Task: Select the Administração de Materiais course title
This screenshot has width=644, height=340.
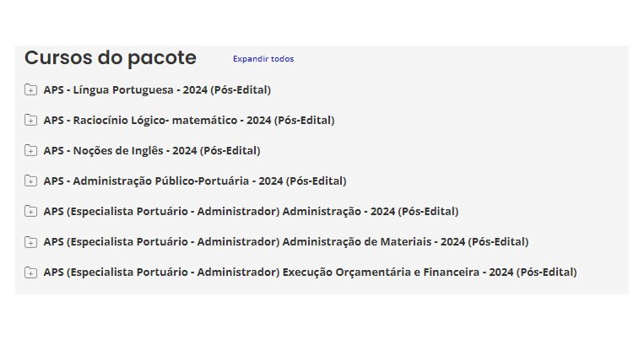Action: tap(286, 241)
